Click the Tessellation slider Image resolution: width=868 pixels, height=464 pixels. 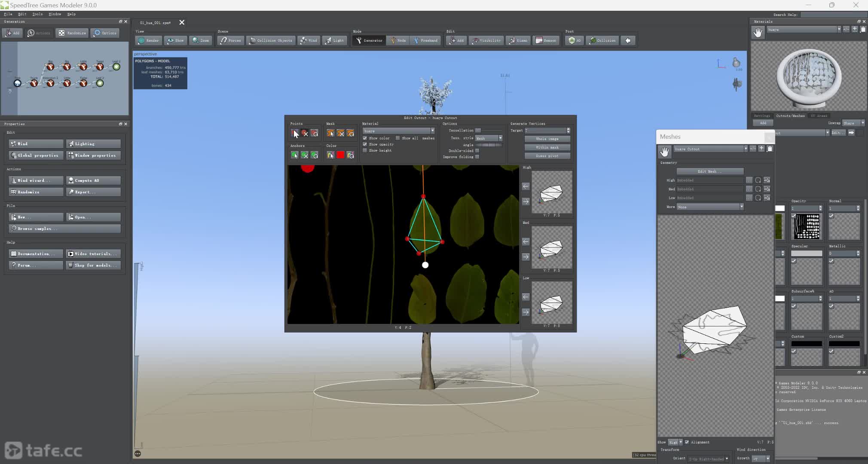point(488,130)
